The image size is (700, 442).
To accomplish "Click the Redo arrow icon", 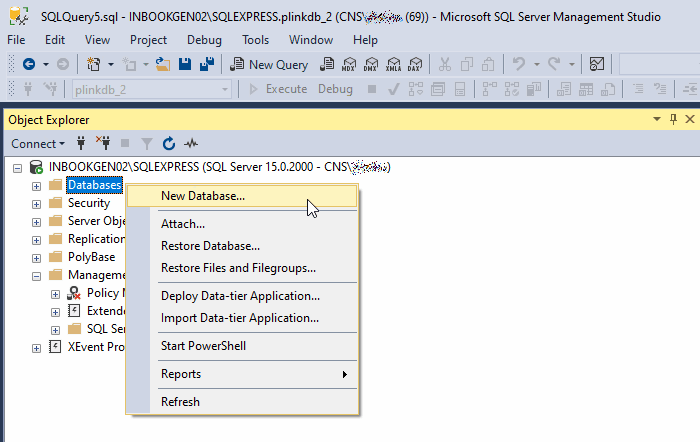I will pyautogui.click(x=554, y=65).
